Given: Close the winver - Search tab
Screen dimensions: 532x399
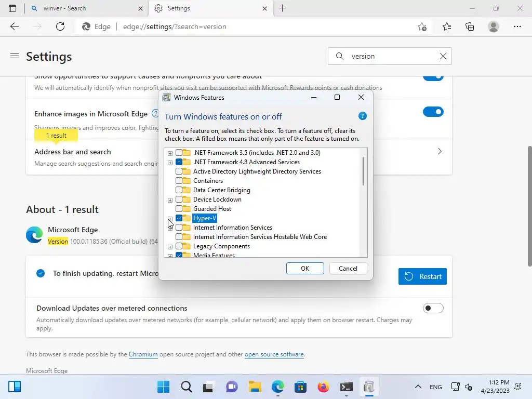Looking at the screenshot, I should point(140,8).
